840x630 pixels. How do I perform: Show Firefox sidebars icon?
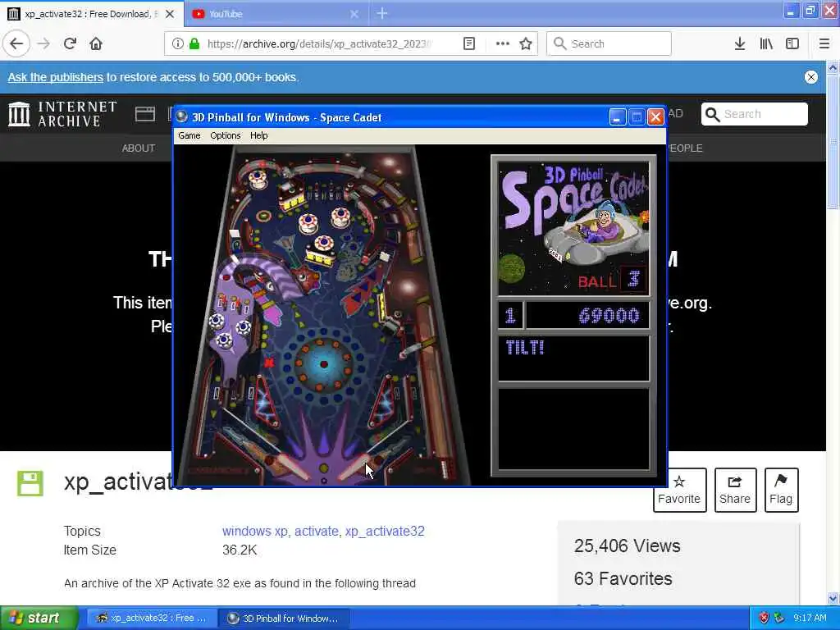[792, 43]
